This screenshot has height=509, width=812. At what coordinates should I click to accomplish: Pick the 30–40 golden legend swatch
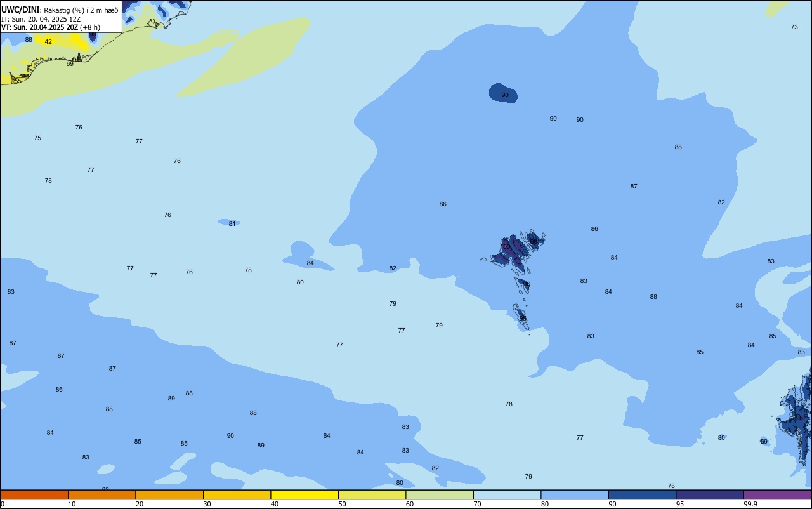coord(237,494)
